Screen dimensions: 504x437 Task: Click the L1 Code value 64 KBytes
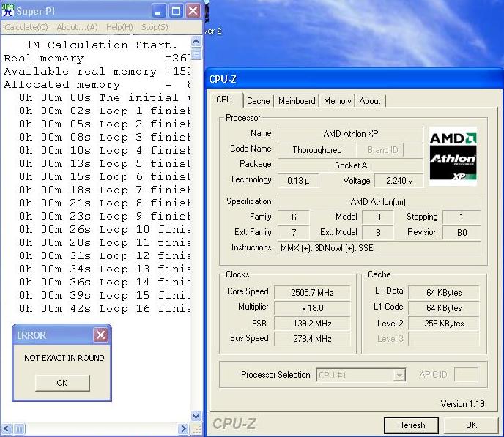click(444, 308)
